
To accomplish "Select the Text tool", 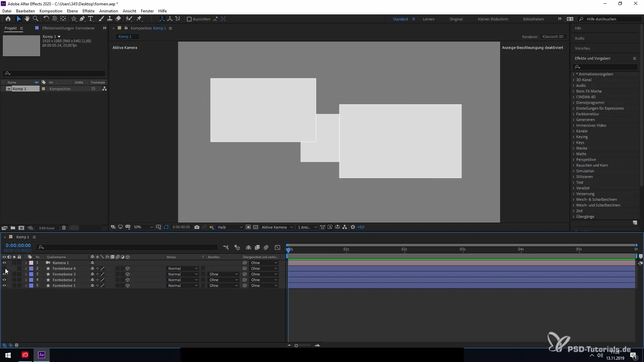I will [91, 19].
